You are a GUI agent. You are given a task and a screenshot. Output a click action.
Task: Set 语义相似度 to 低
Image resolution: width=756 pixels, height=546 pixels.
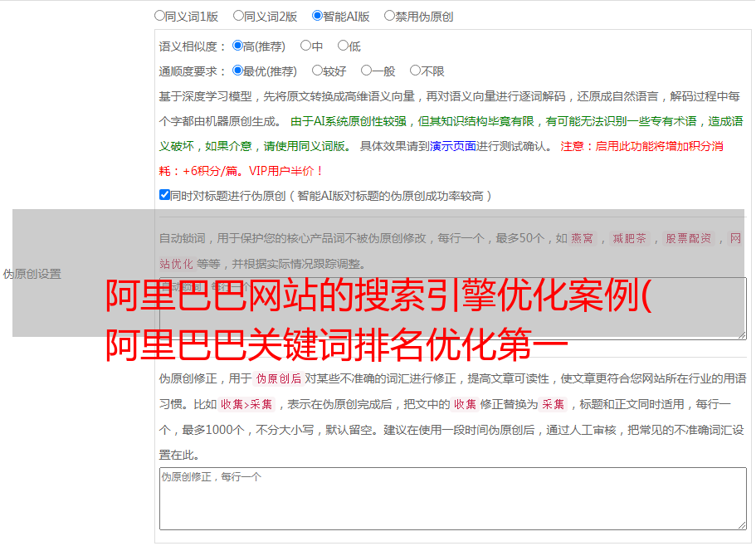click(343, 46)
